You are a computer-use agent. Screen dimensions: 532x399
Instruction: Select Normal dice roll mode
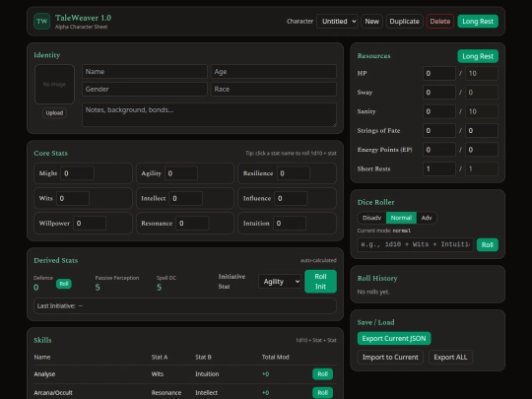click(401, 218)
